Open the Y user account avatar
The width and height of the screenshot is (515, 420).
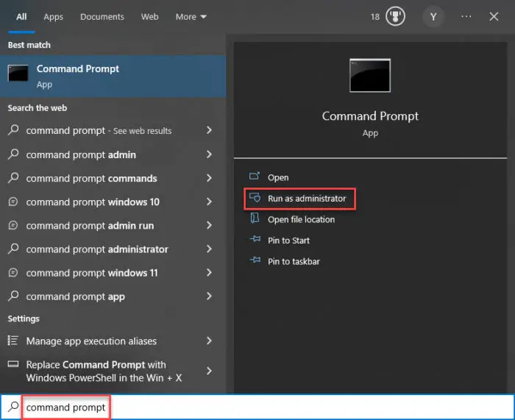coord(433,17)
